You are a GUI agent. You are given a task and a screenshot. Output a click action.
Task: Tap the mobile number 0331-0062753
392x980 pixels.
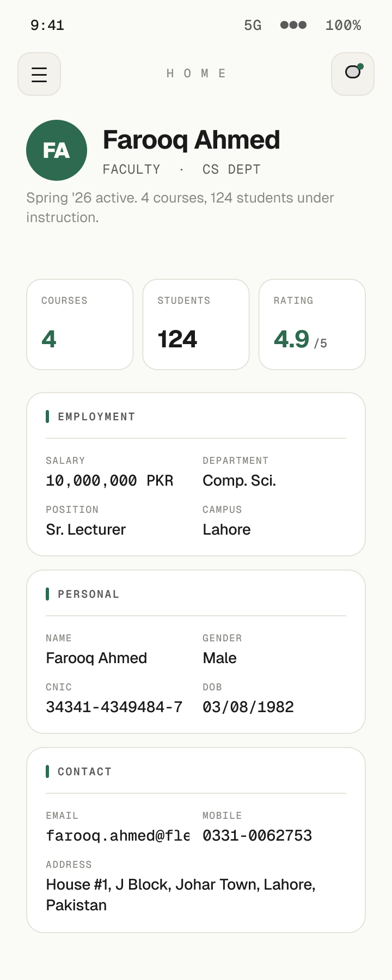(x=257, y=836)
